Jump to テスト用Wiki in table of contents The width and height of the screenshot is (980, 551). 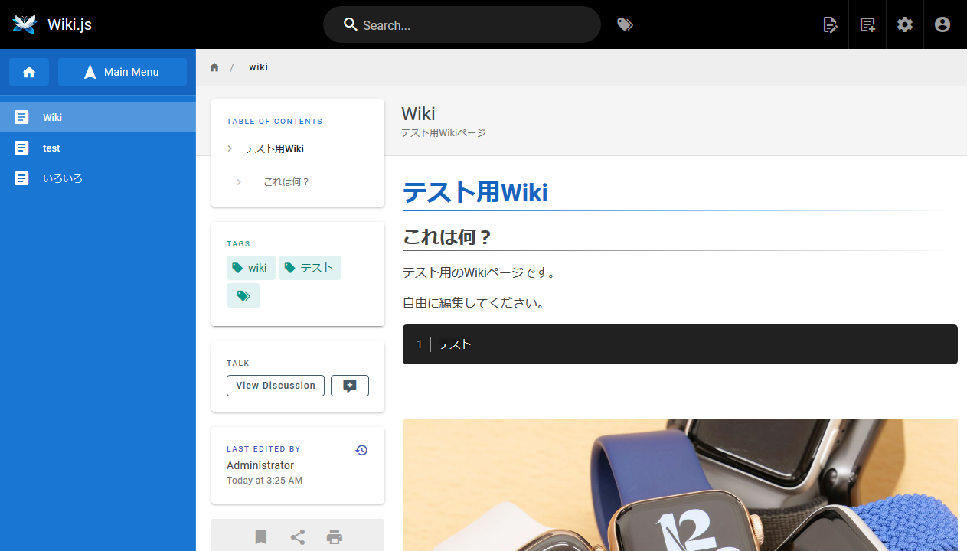pos(274,148)
